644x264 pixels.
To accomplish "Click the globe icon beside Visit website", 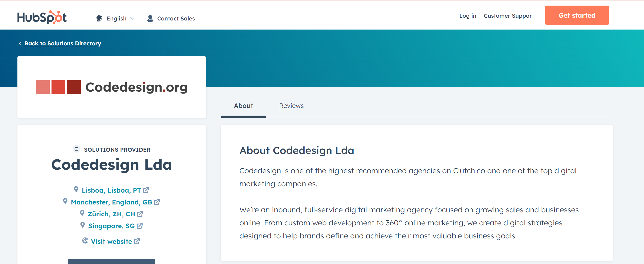I will [x=85, y=241].
